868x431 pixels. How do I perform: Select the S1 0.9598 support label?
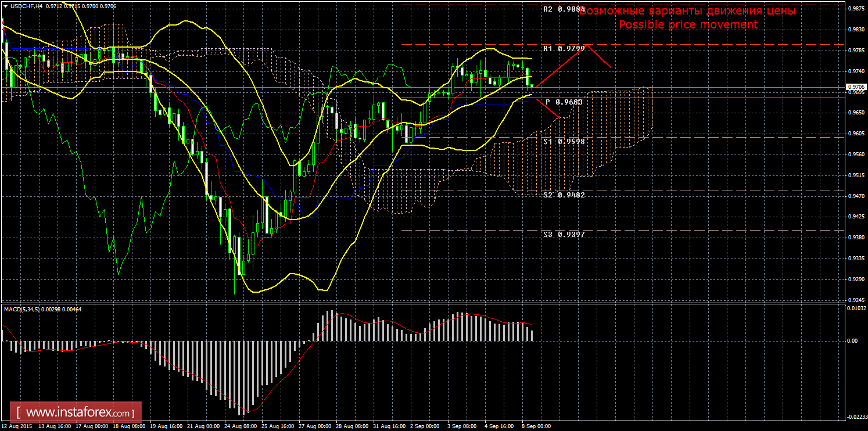click(564, 141)
